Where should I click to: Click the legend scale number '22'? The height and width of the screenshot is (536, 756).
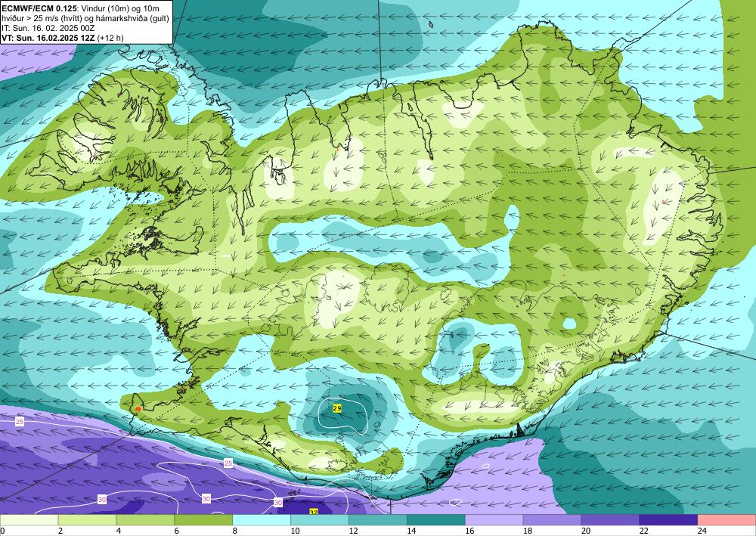(x=644, y=531)
